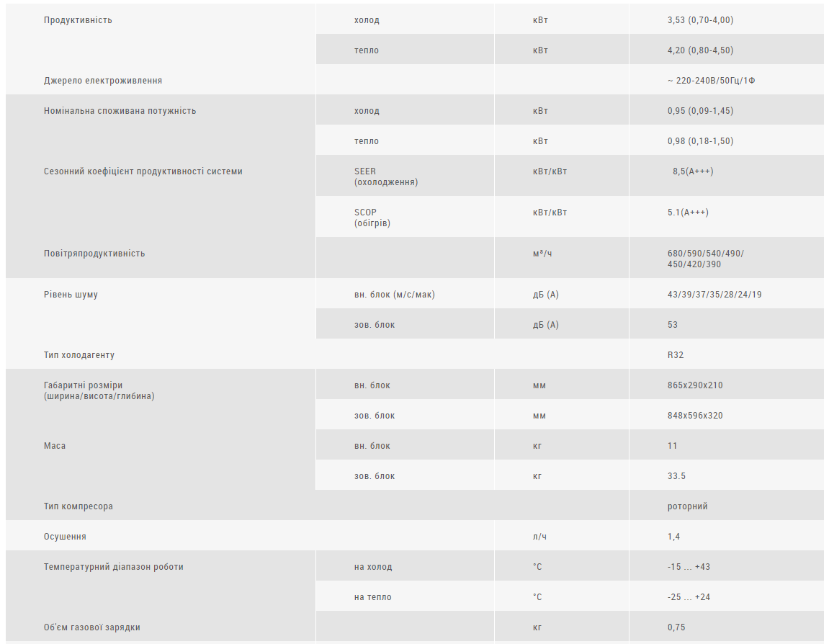829x644 pixels.
Task: Select the cooling capacity value 3,53 (0,70-4,00)
Action: [700, 20]
